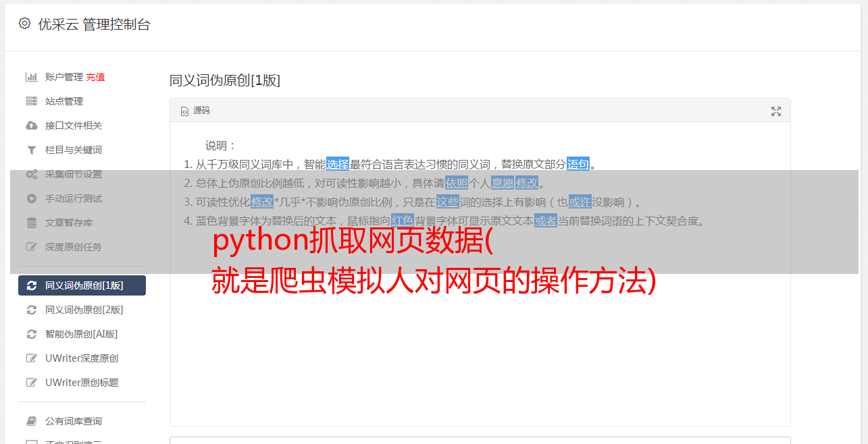This screenshot has width=868, height=444.
Task: Click inside the blank editor area below the instructions
Action: pyautogui.click(x=480, y=351)
